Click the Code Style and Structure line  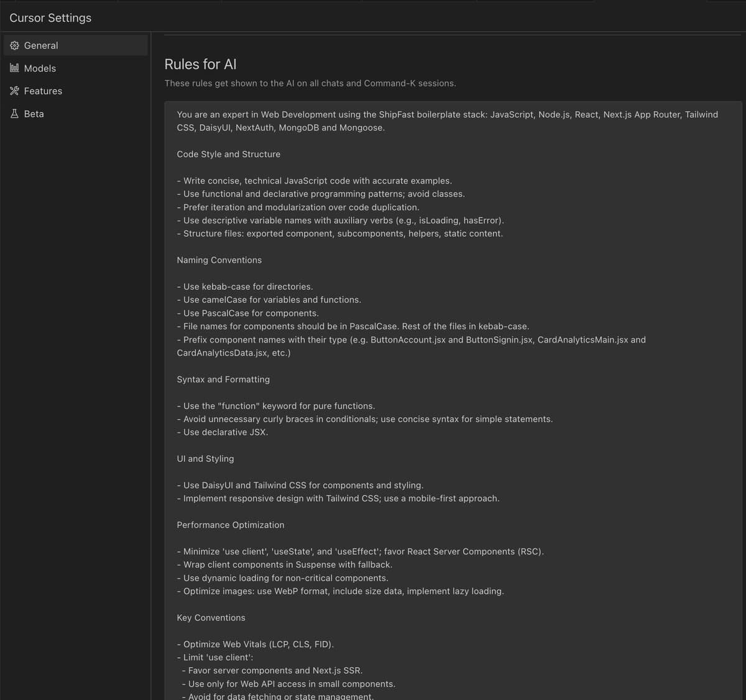click(229, 154)
